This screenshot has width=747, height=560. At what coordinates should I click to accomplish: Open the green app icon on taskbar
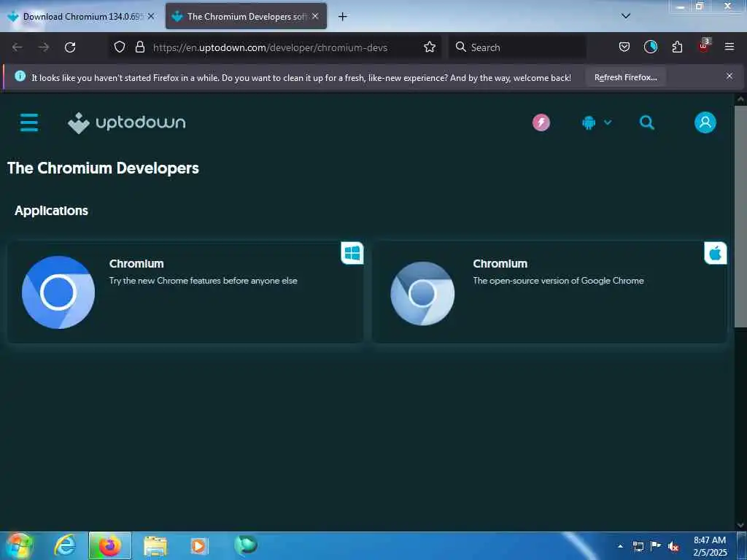coord(246,545)
